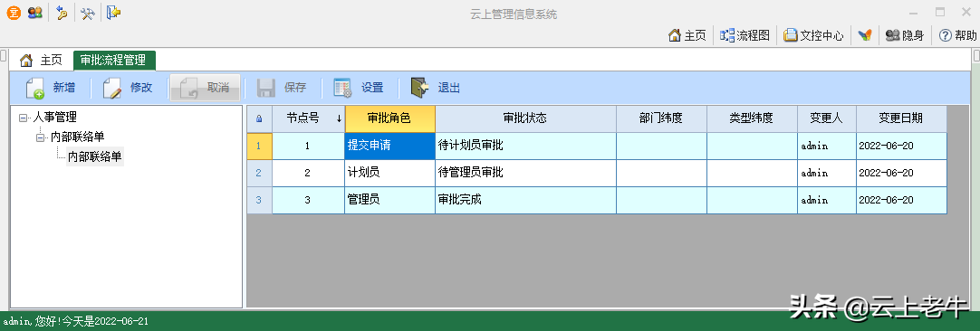Click the 计划员 role cell

390,173
